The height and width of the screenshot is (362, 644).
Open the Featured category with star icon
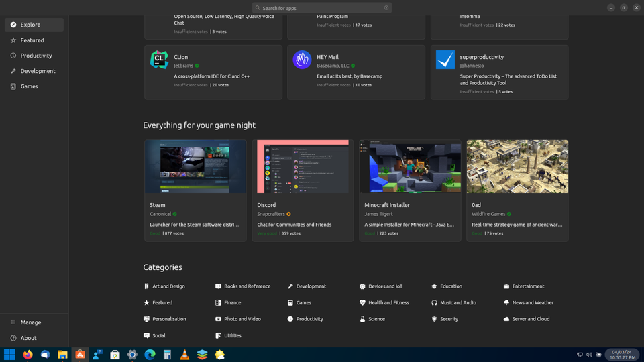point(158,302)
